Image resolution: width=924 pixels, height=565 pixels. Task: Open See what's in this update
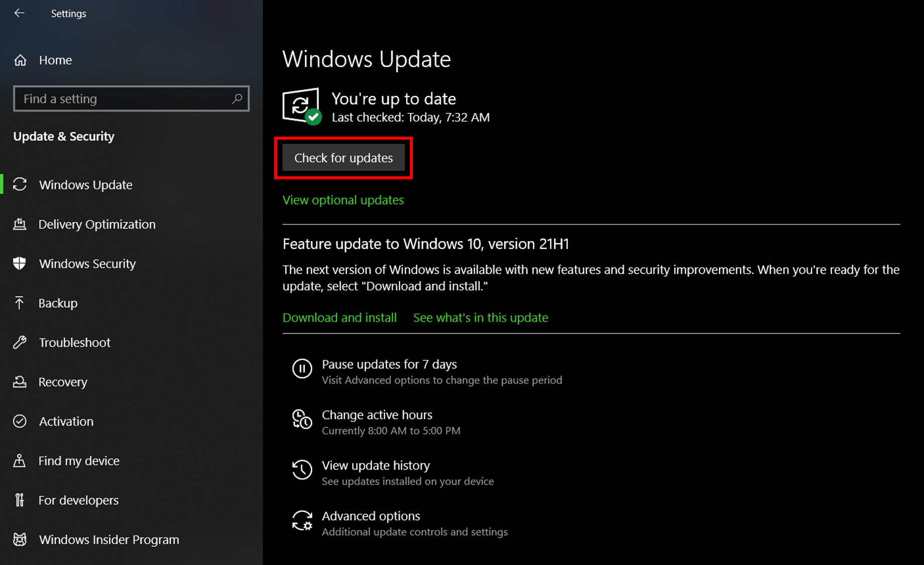point(480,317)
